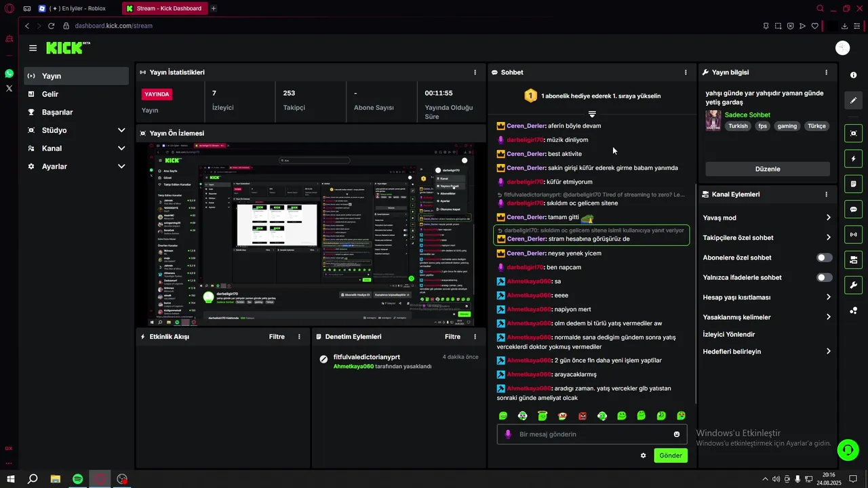This screenshot has height=488, width=868.
Task: Open the Etkinlik Akışı Filtre dropdown
Action: click(277, 336)
